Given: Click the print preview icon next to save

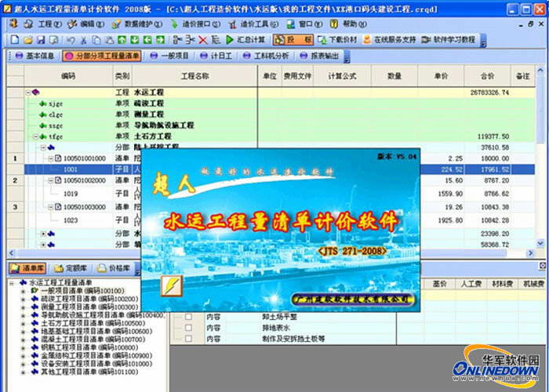Looking at the screenshot, I should click(x=54, y=40).
